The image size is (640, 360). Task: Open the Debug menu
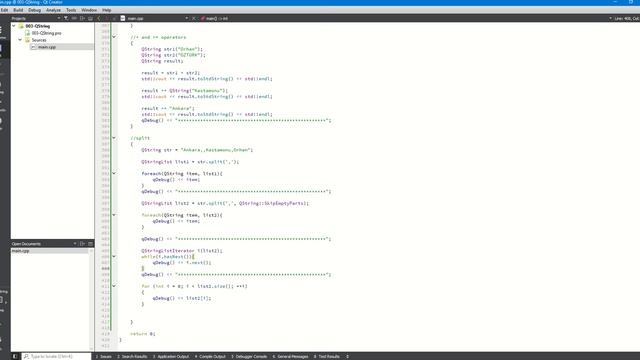tap(34, 10)
